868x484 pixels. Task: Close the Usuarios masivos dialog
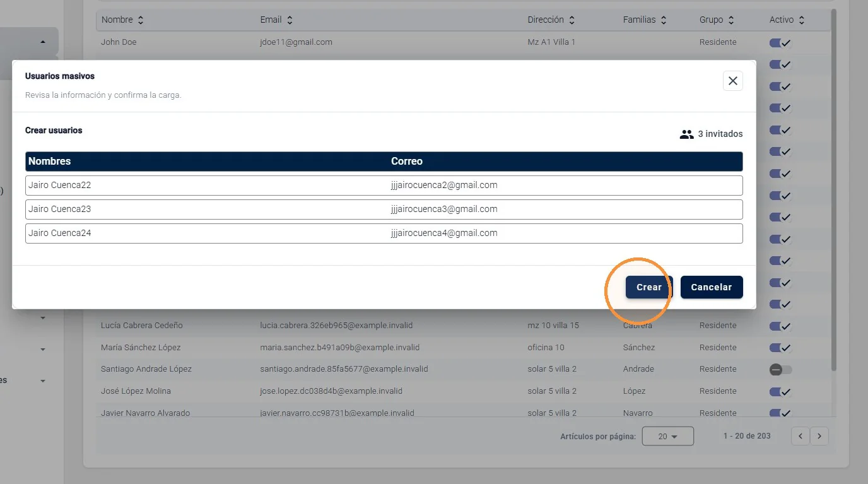pyautogui.click(x=733, y=81)
